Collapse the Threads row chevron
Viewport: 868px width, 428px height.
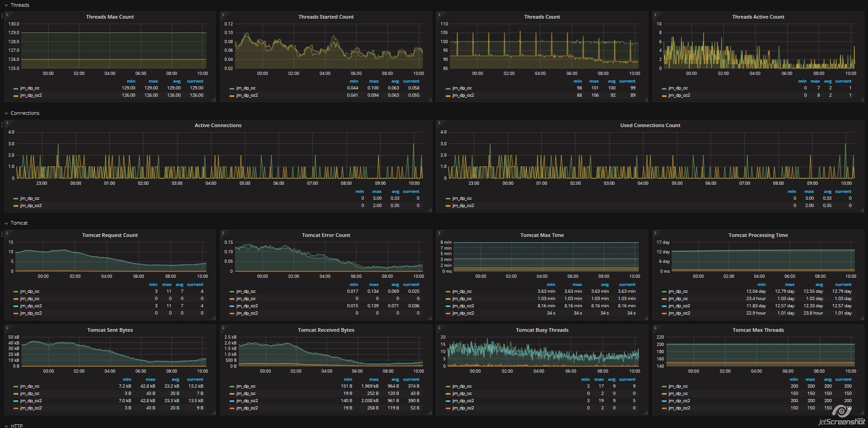pos(6,5)
